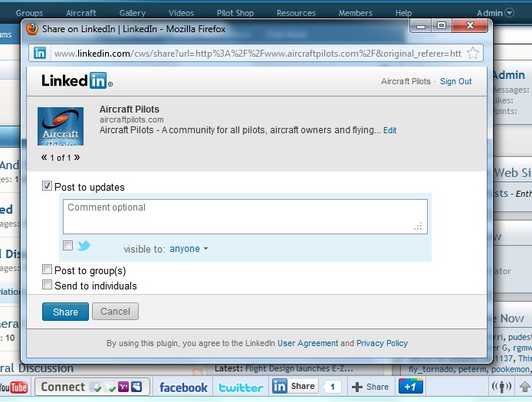Open the Pilot Shop menu item
This screenshot has width=532, height=402.
click(235, 13)
